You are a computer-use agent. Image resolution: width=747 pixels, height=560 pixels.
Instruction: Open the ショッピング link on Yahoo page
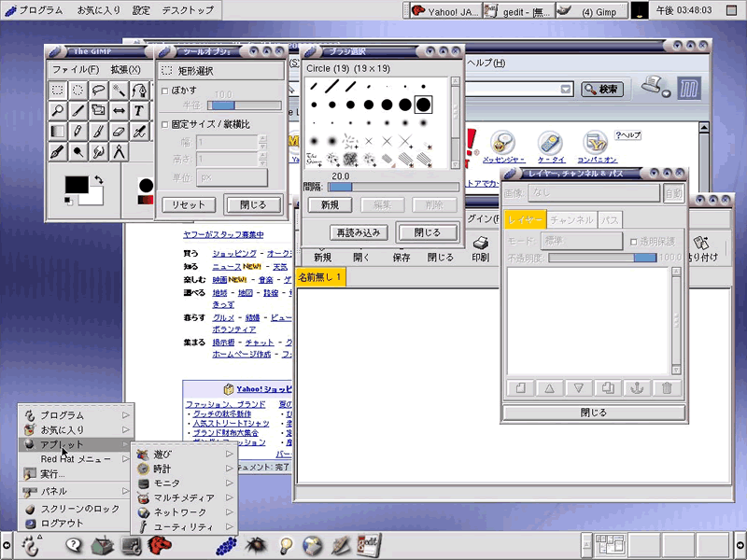pyautogui.click(x=234, y=253)
